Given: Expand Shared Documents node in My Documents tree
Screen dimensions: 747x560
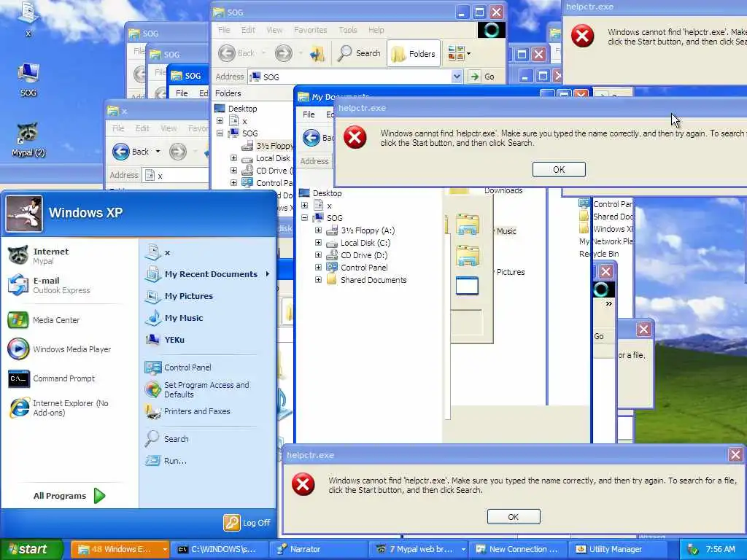Looking at the screenshot, I should click(318, 279).
